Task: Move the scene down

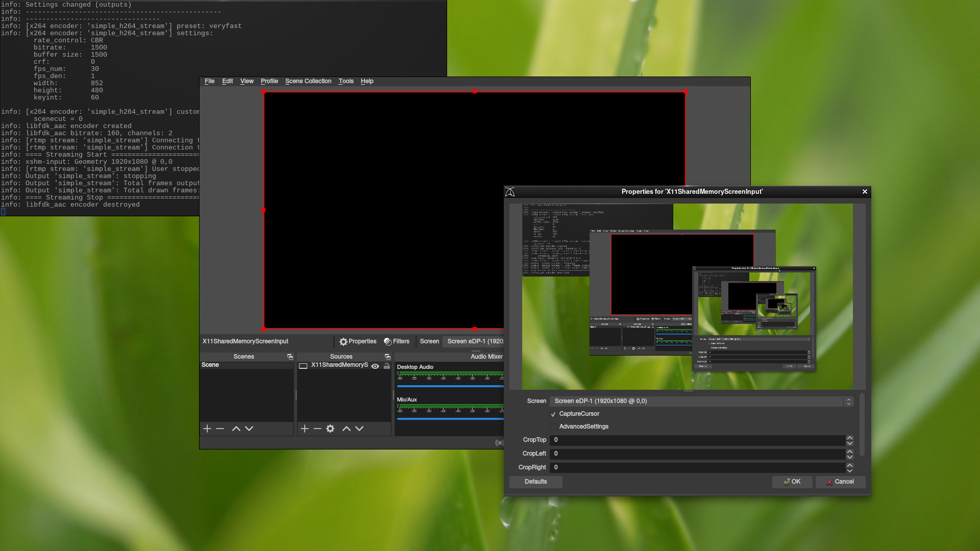Action: pos(249,429)
